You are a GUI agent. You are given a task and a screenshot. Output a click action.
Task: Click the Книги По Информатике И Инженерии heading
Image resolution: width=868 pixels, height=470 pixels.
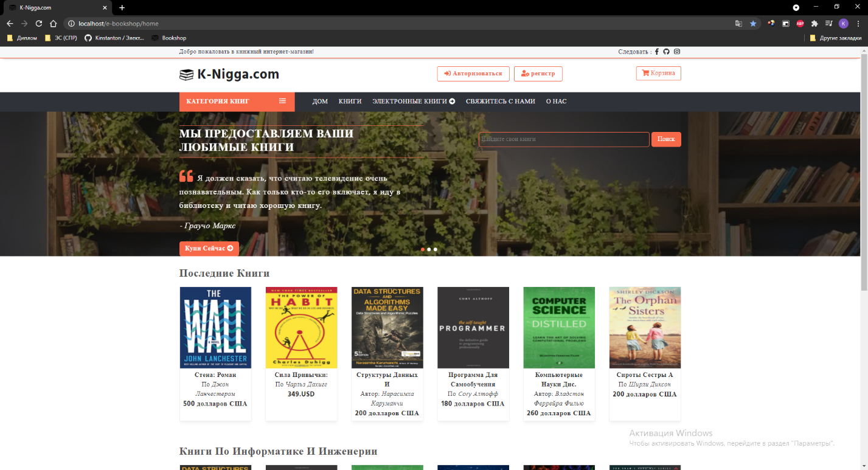(279, 451)
